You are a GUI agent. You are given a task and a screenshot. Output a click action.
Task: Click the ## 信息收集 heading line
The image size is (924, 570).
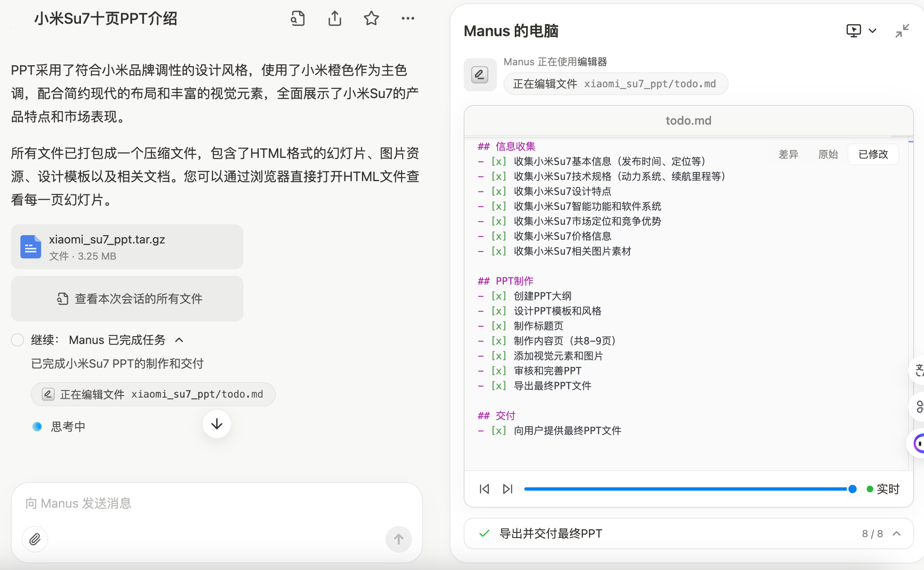coord(506,147)
